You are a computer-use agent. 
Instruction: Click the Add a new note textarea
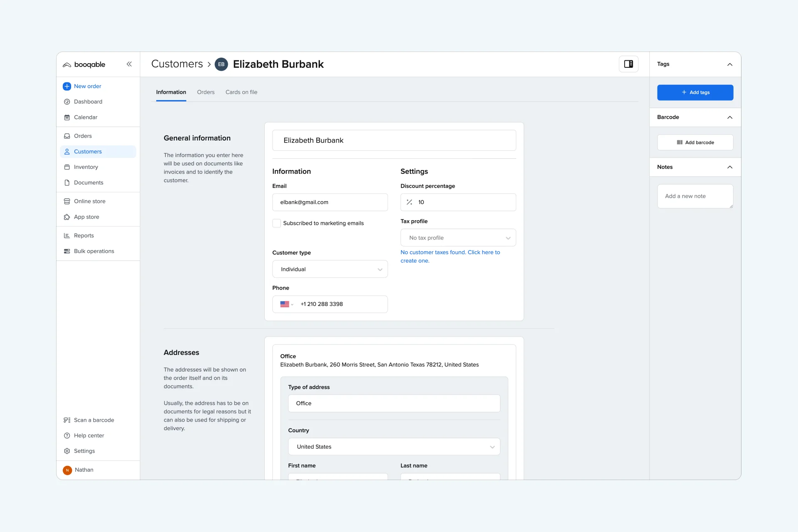[695, 196]
